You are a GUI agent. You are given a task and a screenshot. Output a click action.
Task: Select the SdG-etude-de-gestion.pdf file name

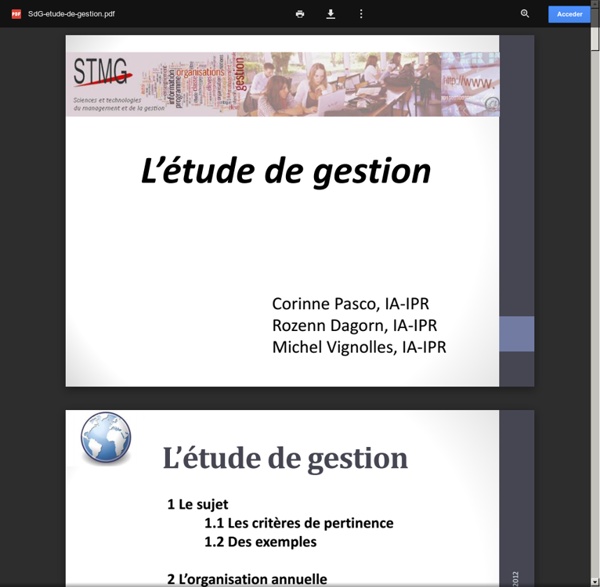coord(70,14)
